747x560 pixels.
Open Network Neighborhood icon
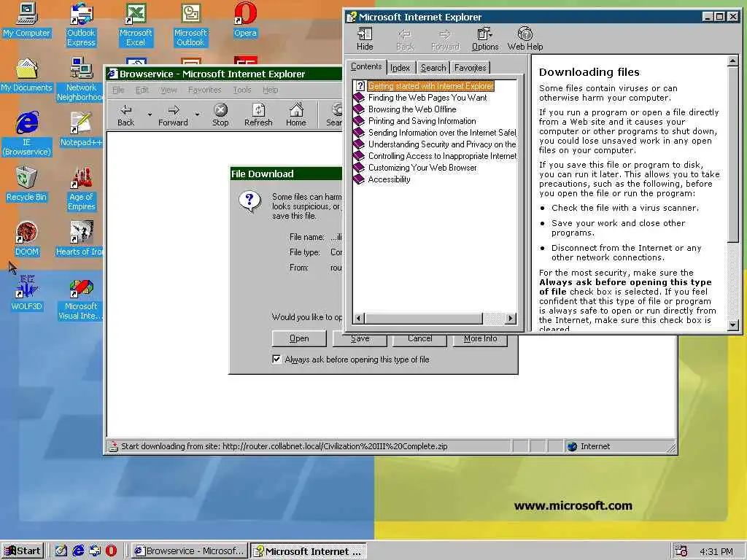point(80,79)
